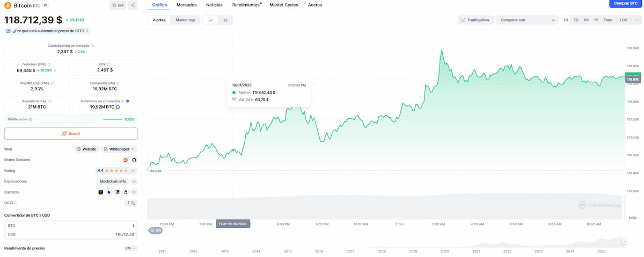Viewport: 644px width, 257px height.
Task: Set chart range to 1M
Action: point(586,20)
